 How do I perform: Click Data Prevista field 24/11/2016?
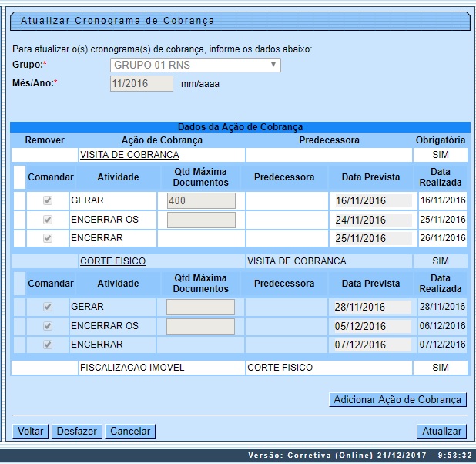[x=372, y=220]
